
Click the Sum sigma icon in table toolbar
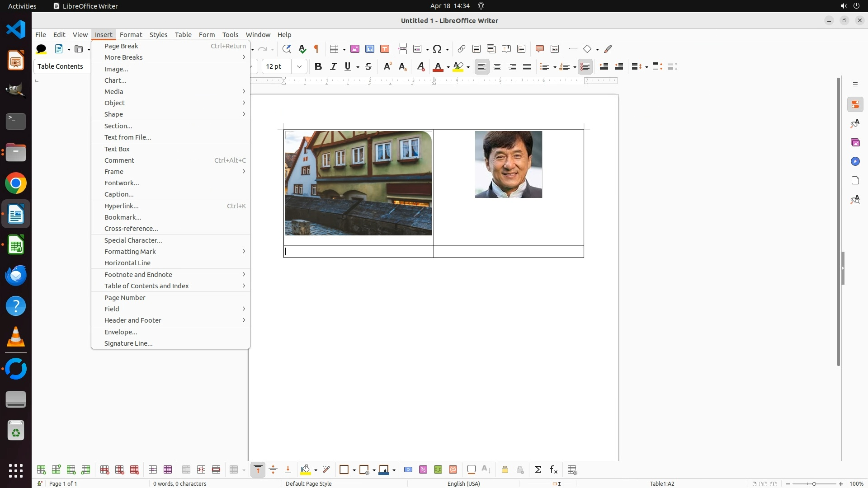538,470
